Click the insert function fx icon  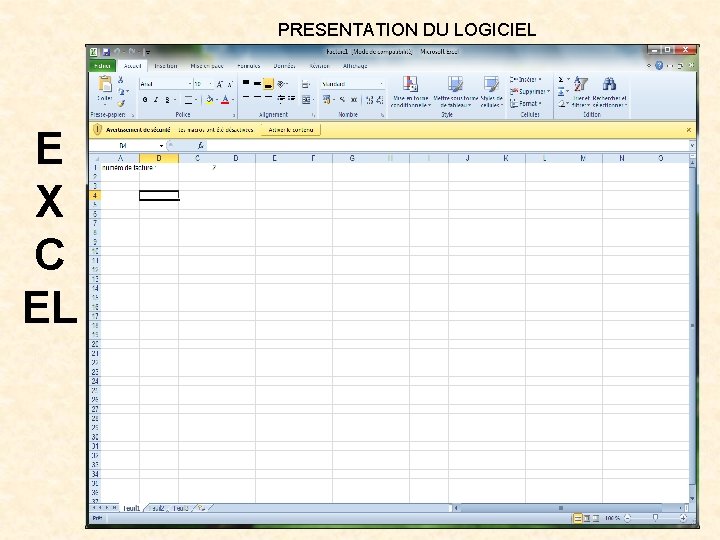(201, 146)
